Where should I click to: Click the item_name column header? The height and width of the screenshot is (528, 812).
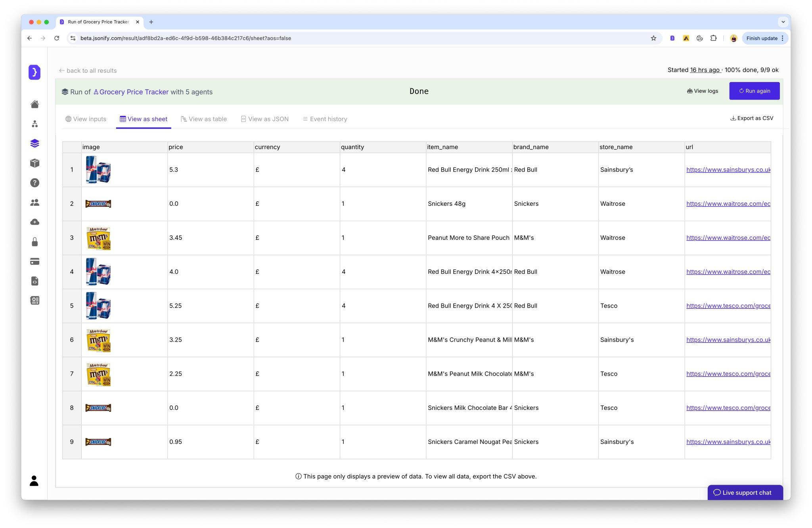(469, 147)
